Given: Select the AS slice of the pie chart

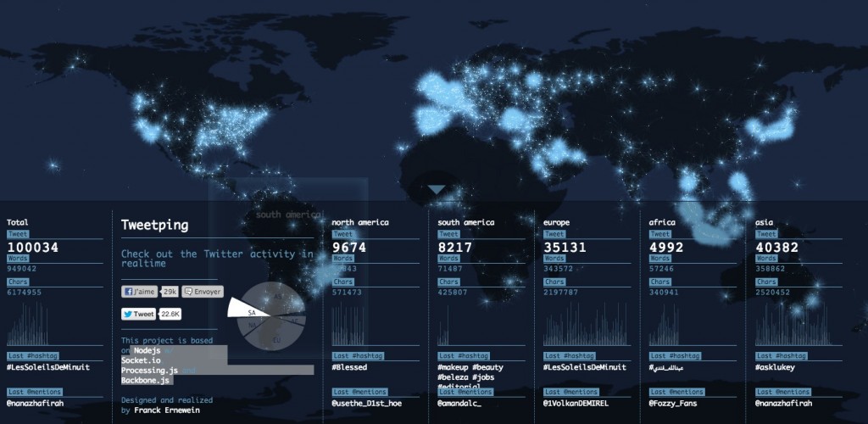Looking at the screenshot, I should (x=277, y=298).
